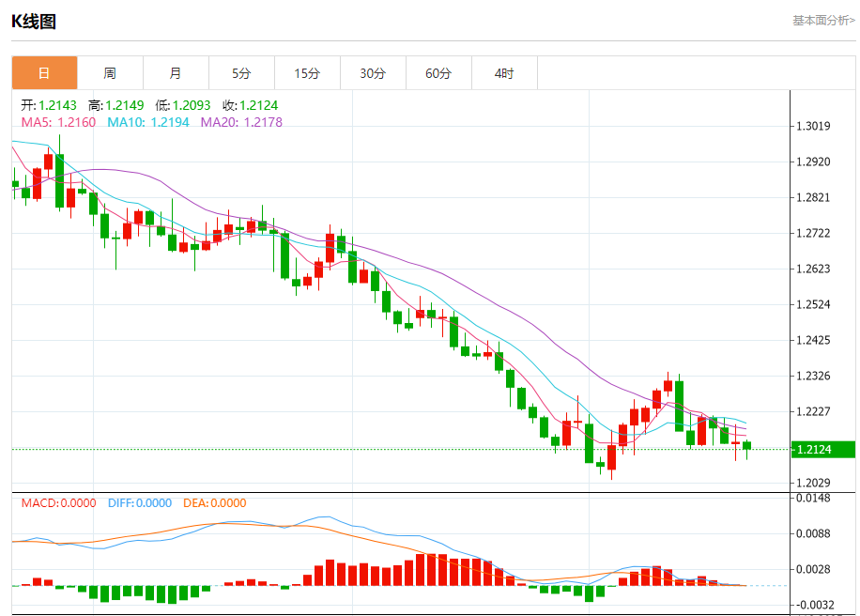Click the 1.2029 price axis label
Image resolution: width=860 pixels, height=616 pixels.
coord(813,483)
